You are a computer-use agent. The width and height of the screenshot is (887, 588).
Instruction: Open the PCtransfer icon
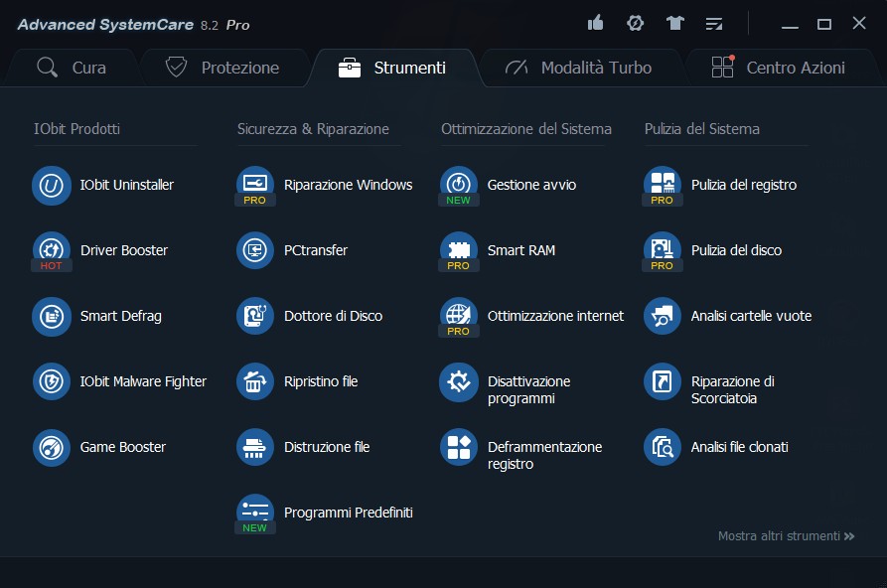point(255,250)
